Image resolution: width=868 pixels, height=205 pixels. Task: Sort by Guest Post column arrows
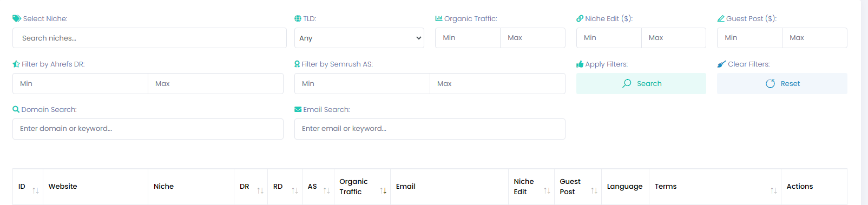point(594,190)
